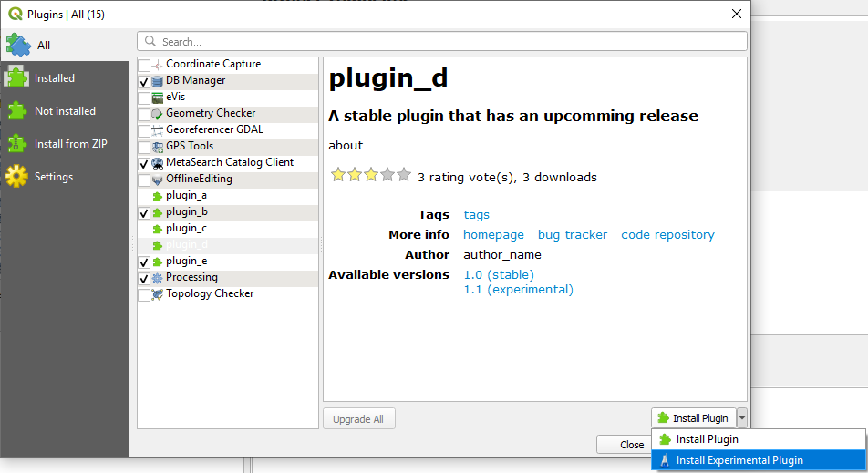Select the plugin_d row in list
The image size is (868, 473).
point(228,245)
